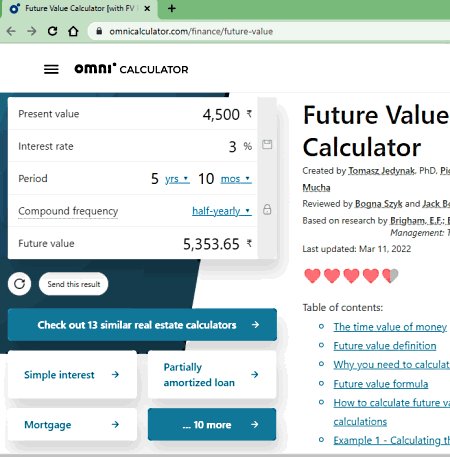The image size is (450, 457).
Task: Open the mos unit dropdown
Action: (236, 179)
